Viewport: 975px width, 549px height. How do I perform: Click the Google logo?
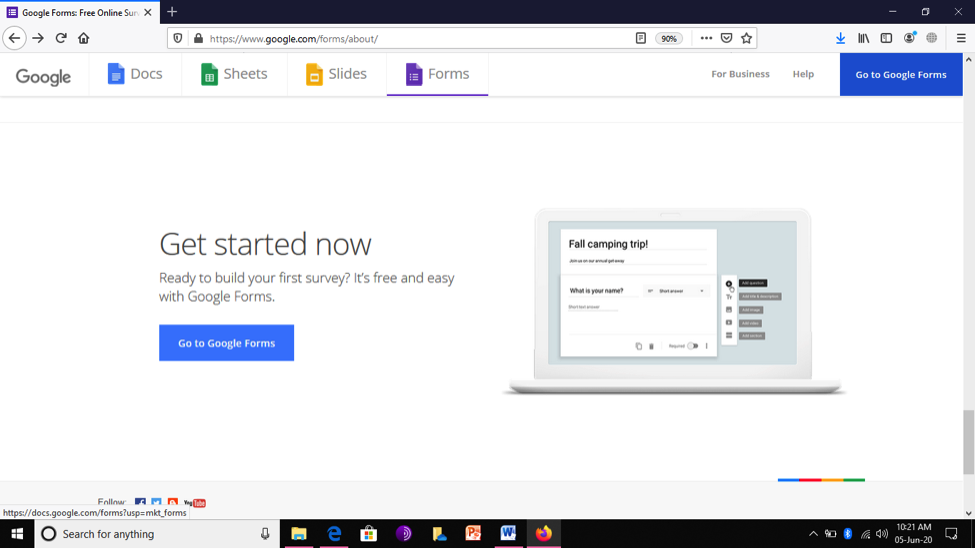pyautogui.click(x=43, y=76)
